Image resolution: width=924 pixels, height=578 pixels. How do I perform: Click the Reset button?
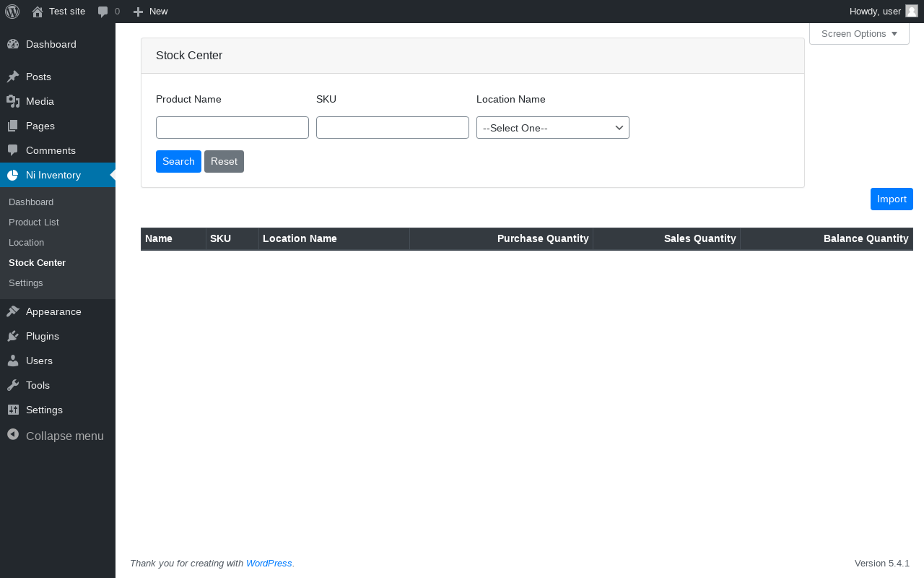click(x=224, y=161)
